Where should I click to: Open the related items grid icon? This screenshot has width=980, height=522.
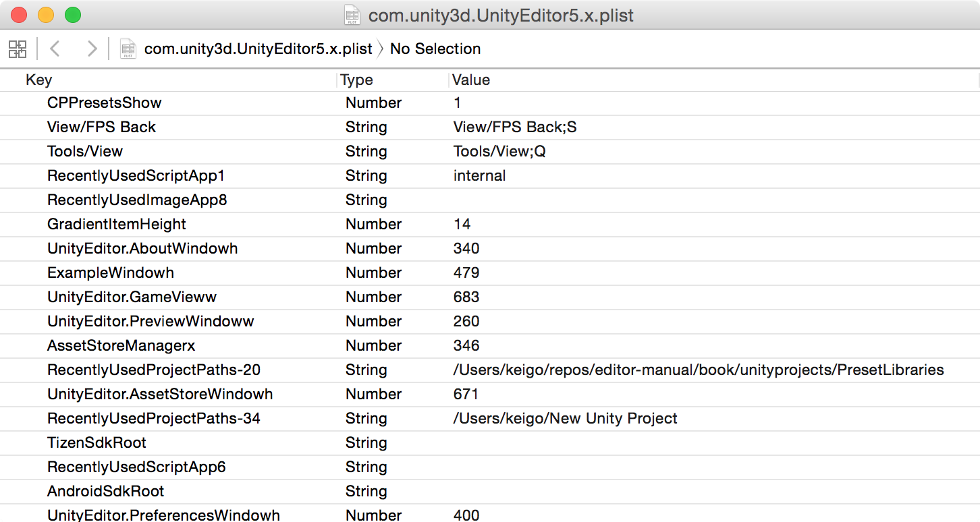point(18,49)
